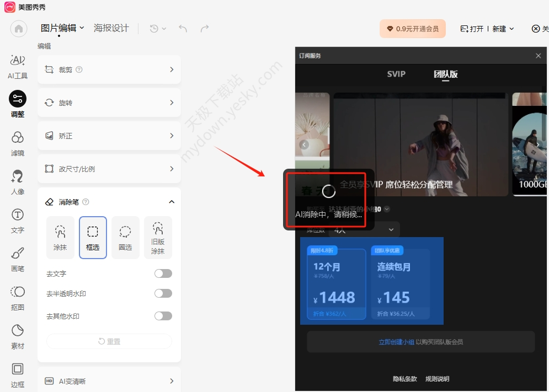The height and width of the screenshot is (392, 549).
Task: Click the undo arrow icon
Action: point(183,28)
